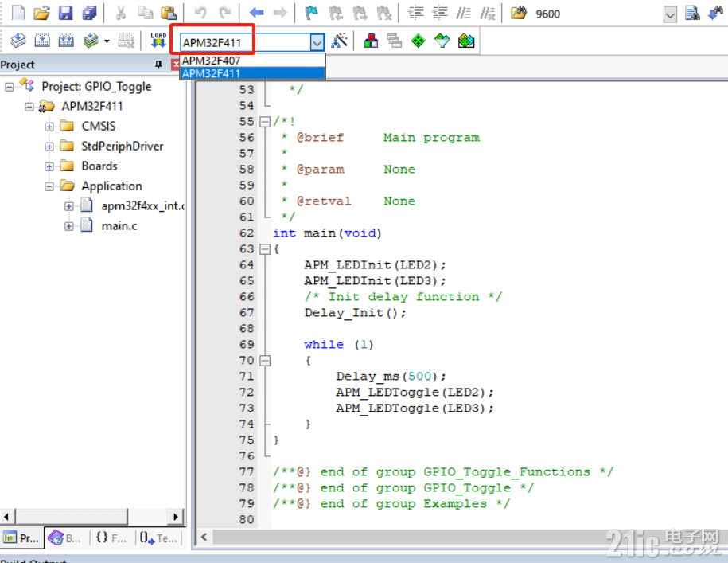Expand the CMSIS group
The width and height of the screenshot is (728, 563).
[x=49, y=127]
